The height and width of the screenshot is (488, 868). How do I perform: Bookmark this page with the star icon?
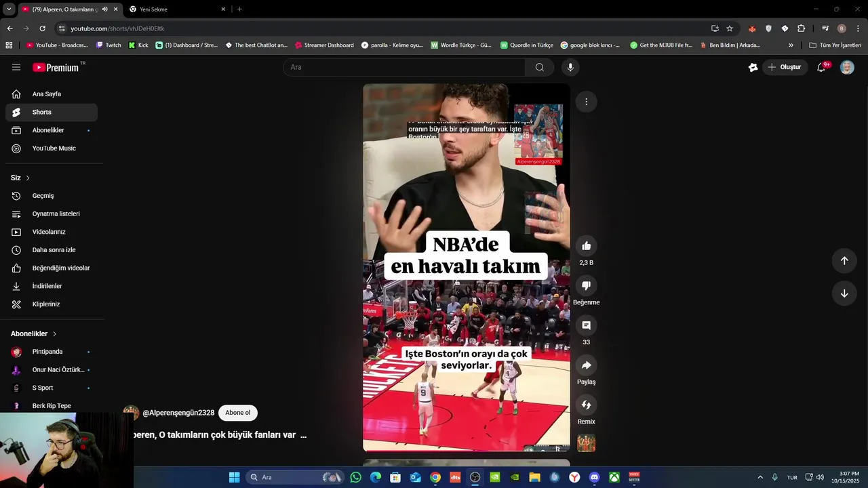point(730,28)
